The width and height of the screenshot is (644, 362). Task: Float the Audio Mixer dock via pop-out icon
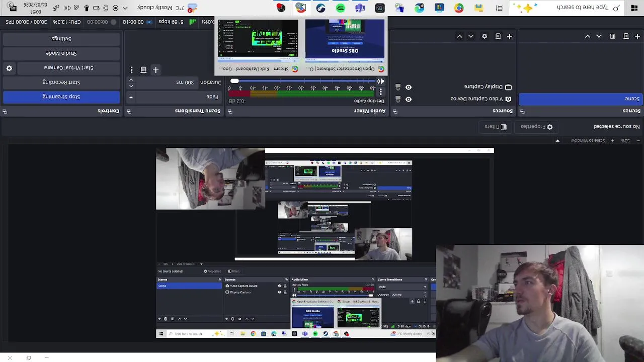pos(230,111)
